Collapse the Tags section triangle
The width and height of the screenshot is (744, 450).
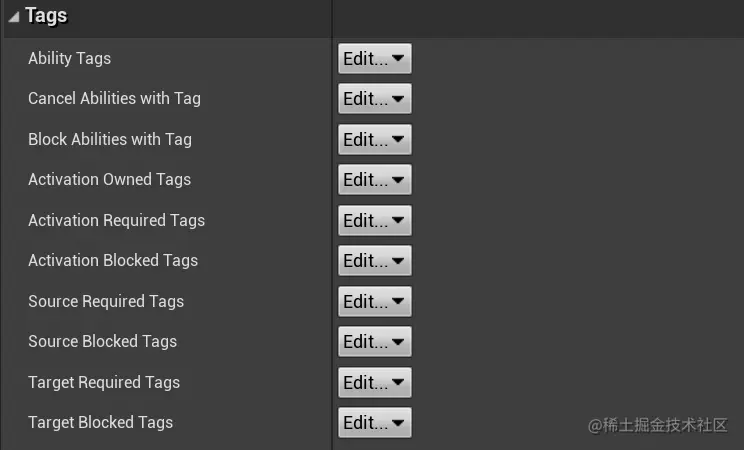13,17
